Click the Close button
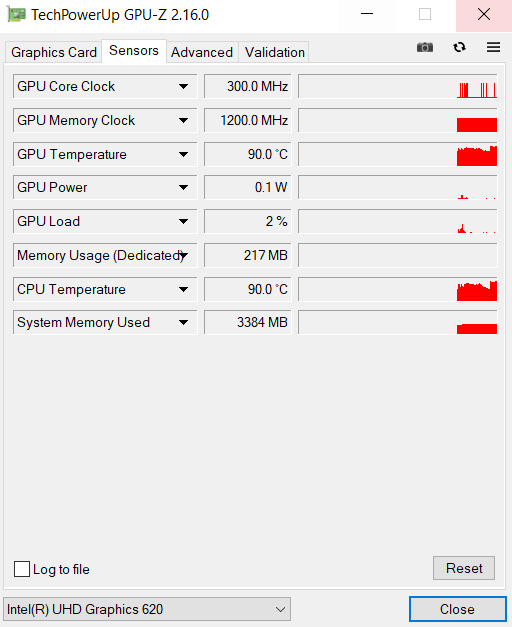The height and width of the screenshot is (627, 512). (458, 609)
